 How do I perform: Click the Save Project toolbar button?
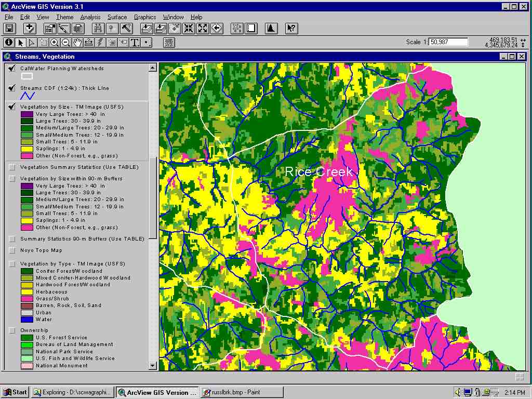9,29
